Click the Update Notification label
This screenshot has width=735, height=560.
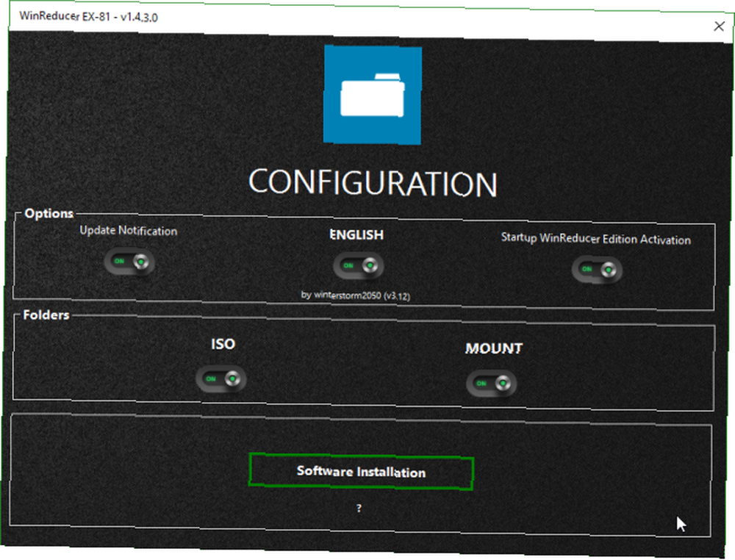tap(129, 231)
